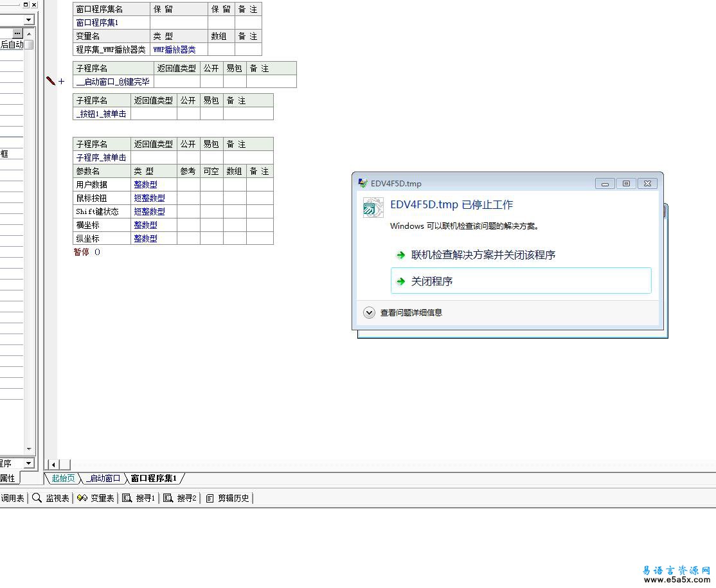Switch to the _启动窗口 tab

(x=104, y=478)
